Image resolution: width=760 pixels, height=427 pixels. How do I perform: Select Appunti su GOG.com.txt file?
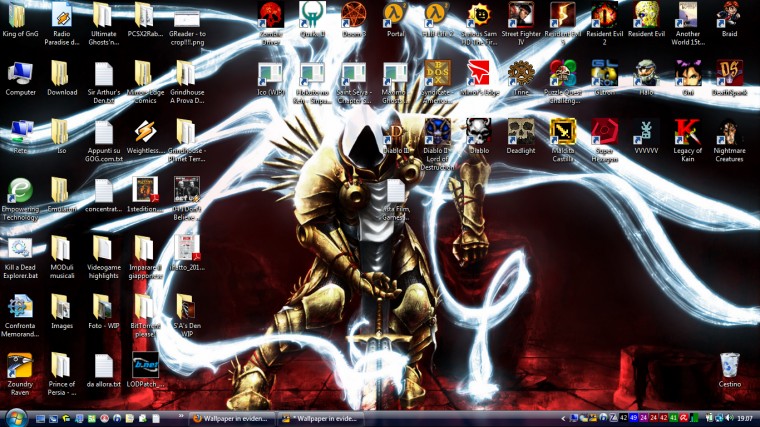tap(103, 132)
